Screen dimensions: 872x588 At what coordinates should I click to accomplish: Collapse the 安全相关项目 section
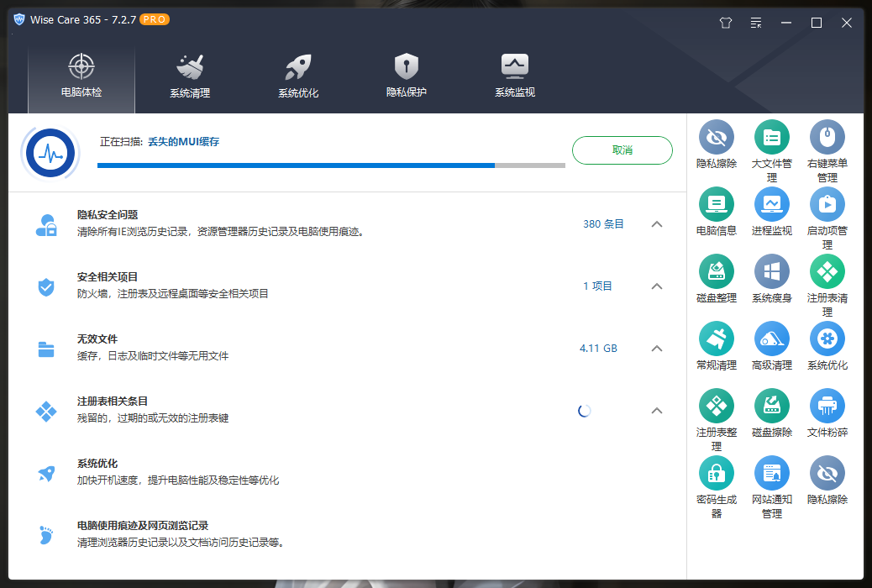[x=657, y=286]
